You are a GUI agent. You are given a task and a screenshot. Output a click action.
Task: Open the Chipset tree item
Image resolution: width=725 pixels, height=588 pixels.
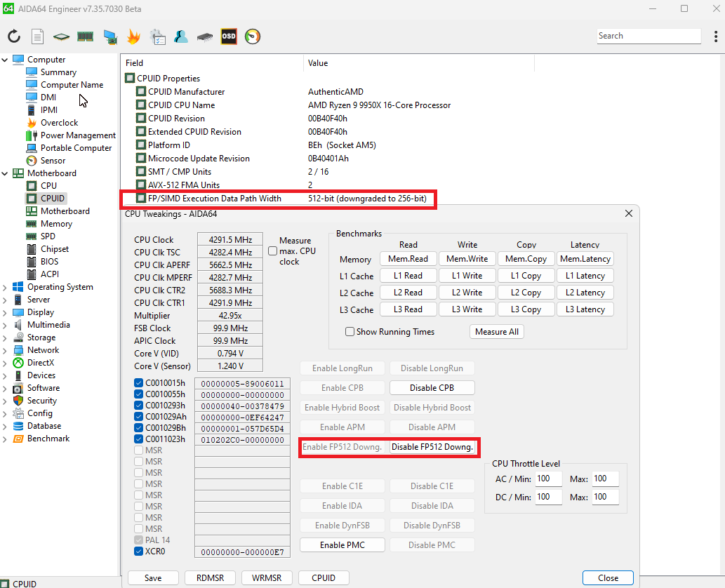click(55, 248)
